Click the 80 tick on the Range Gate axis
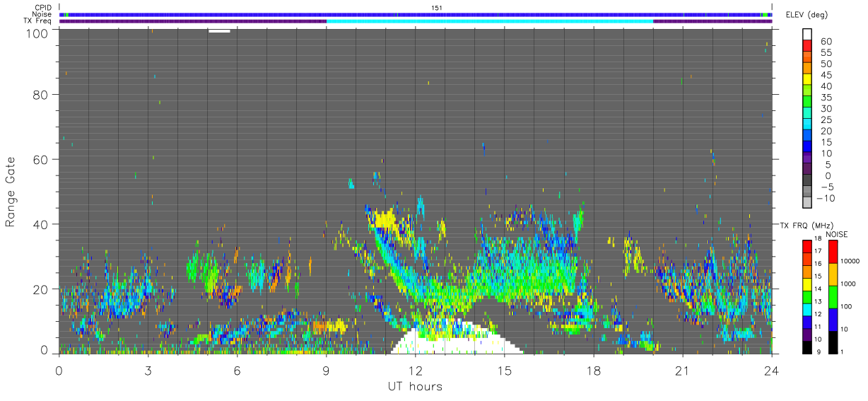The width and height of the screenshot is (868, 401). (x=40, y=94)
